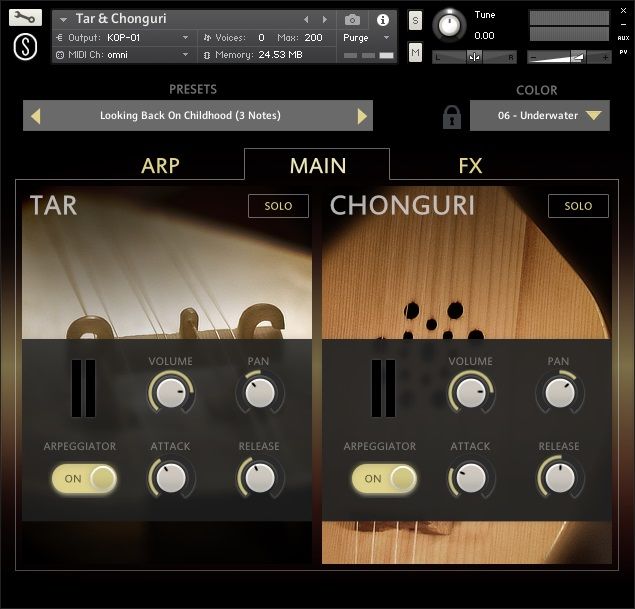635x609 pixels.
Task: Toggle the color padlock icon
Action: 452,117
